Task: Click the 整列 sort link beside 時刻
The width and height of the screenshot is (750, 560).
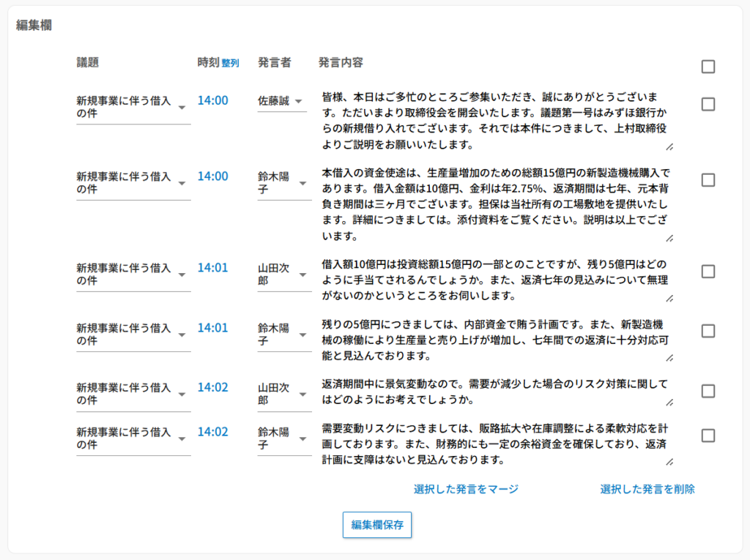Action: pyautogui.click(x=230, y=64)
